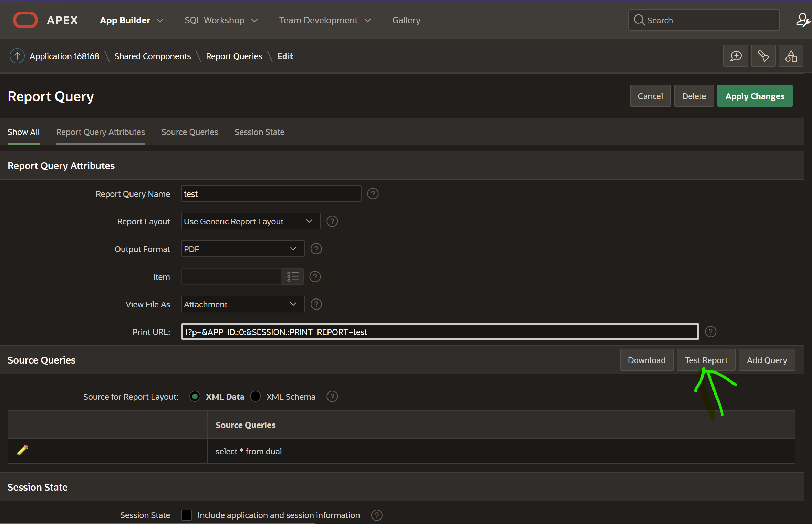812x524 pixels.
Task: Open the item picker list icon beside Item field
Action: (292, 276)
